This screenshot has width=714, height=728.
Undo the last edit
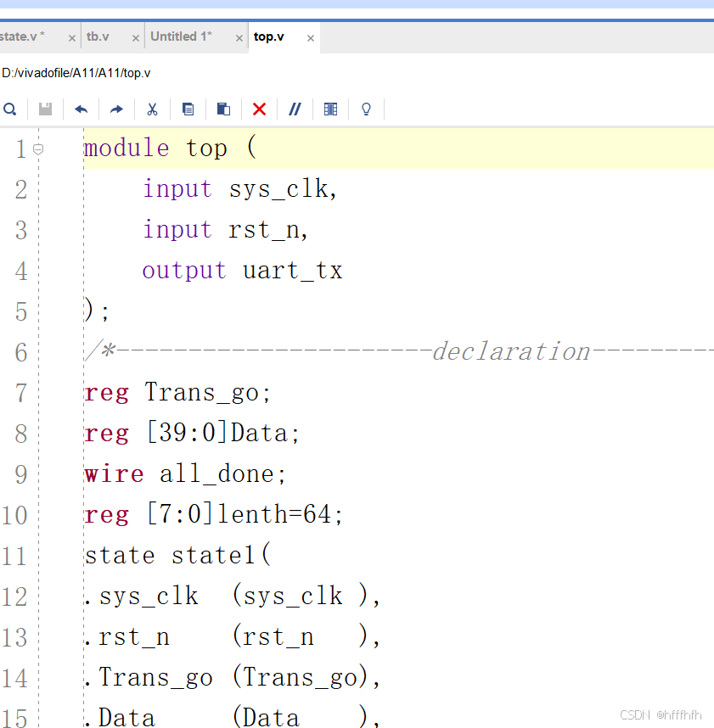[81, 109]
